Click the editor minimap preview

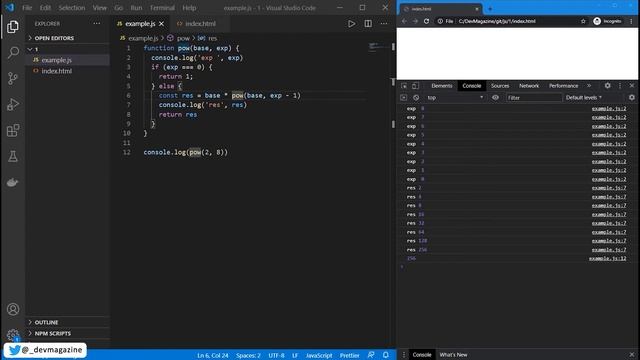[378, 47]
